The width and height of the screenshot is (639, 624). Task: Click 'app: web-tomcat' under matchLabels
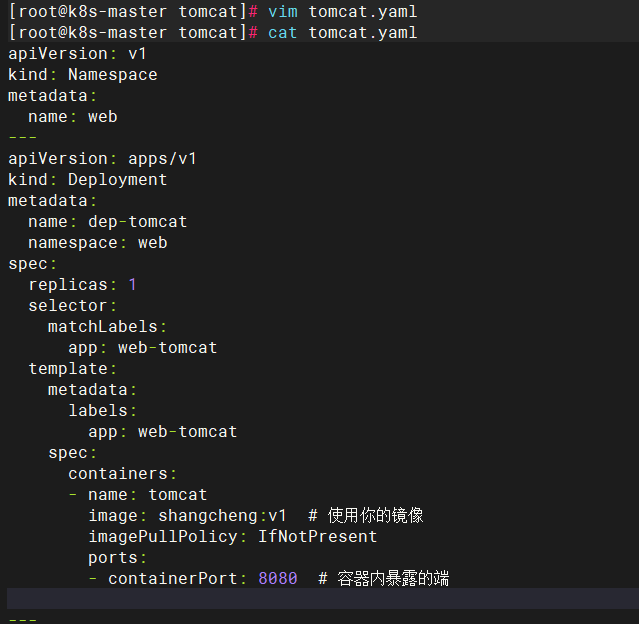pos(143,348)
